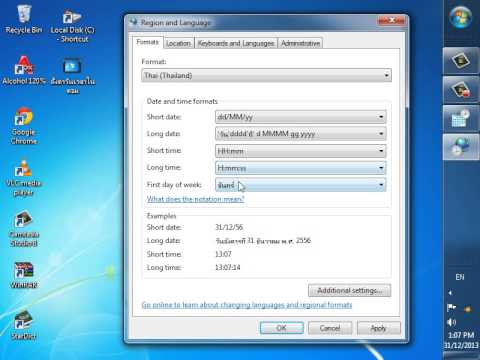The height and width of the screenshot is (360, 480).
Task: Select the Thai-named shortcut beside Alcohol 120%
Action: click(72, 76)
